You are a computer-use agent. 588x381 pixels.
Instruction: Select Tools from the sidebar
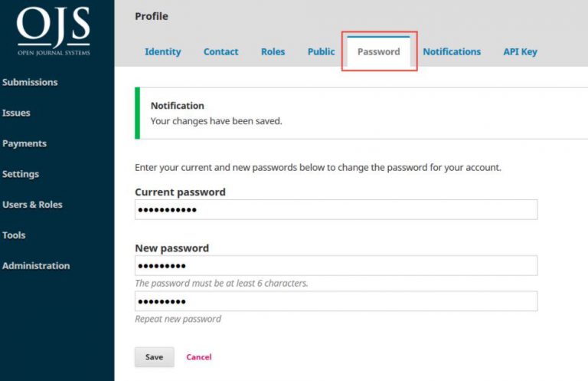(14, 235)
